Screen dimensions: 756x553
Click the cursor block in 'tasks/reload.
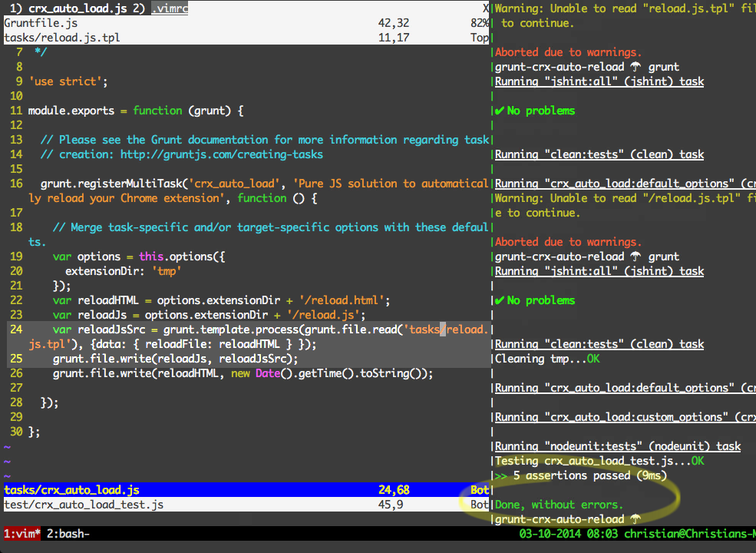tap(443, 329)
